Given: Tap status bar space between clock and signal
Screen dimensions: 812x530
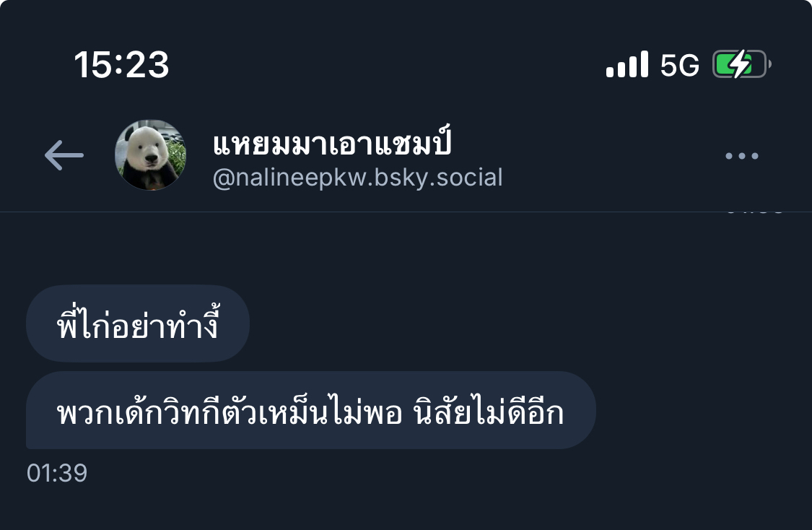Looking at the screenshot, I should [388, 65].
